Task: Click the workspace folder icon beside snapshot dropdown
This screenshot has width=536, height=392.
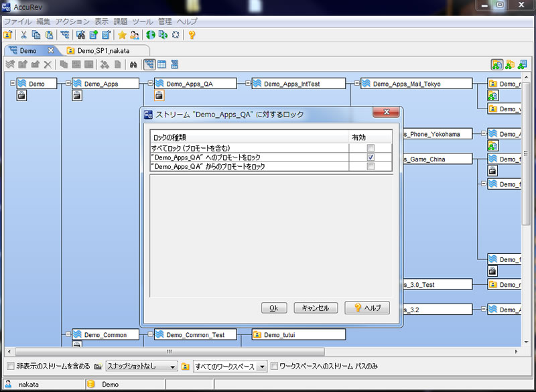Action: click(186, 367)
